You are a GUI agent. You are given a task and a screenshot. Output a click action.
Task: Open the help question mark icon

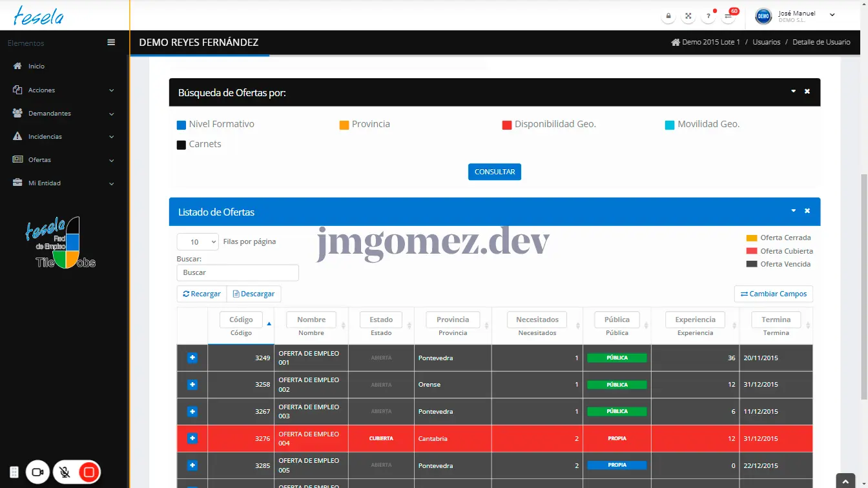(708, 16)
